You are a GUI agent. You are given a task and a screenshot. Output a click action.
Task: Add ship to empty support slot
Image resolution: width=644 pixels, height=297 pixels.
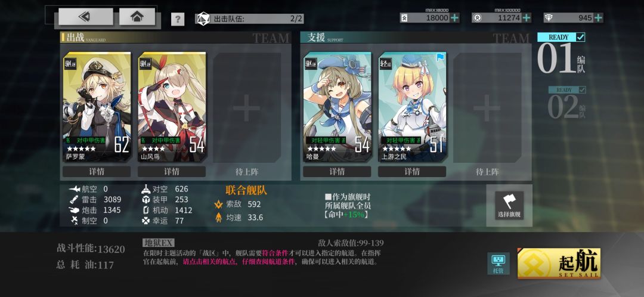(x=487, y=108)
